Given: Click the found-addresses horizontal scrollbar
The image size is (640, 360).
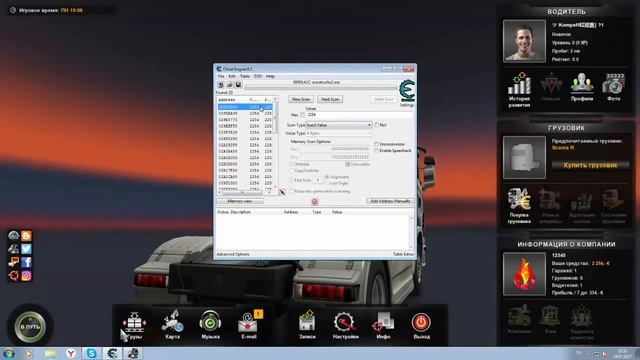Looking at the screenshot, I should [x=244, y=193].
